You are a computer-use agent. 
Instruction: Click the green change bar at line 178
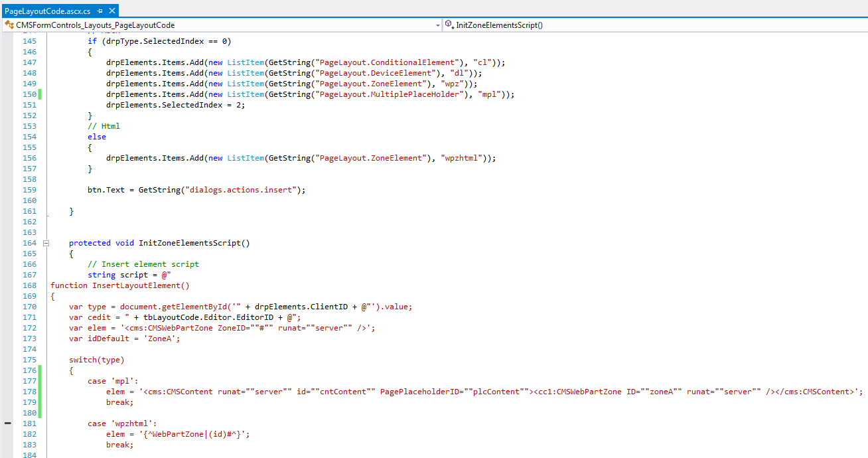(40, 392)
